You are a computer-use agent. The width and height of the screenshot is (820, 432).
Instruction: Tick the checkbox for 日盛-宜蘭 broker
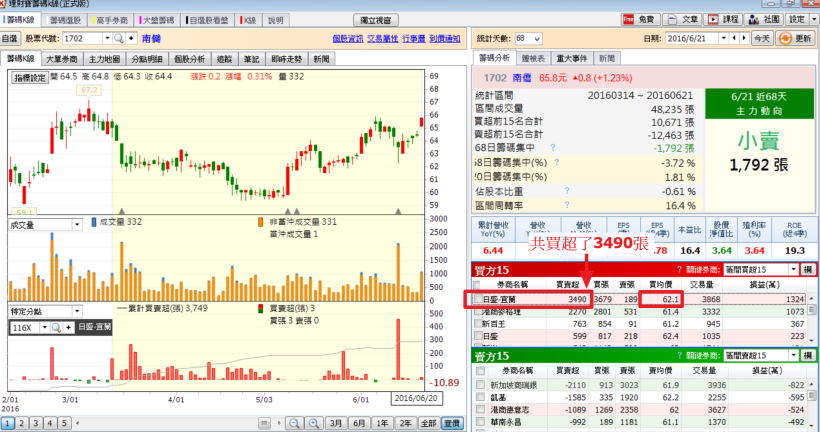[x=476, y=299]
